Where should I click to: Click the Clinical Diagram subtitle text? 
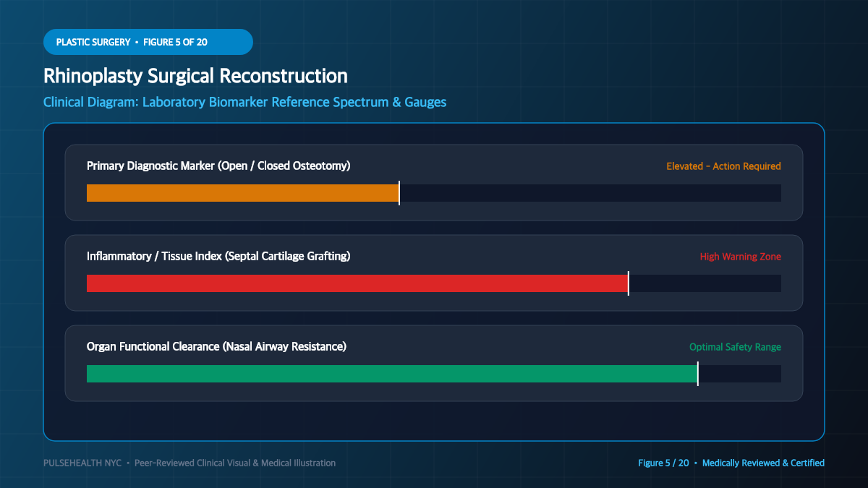pyautogui.click(x=245, y=102)
